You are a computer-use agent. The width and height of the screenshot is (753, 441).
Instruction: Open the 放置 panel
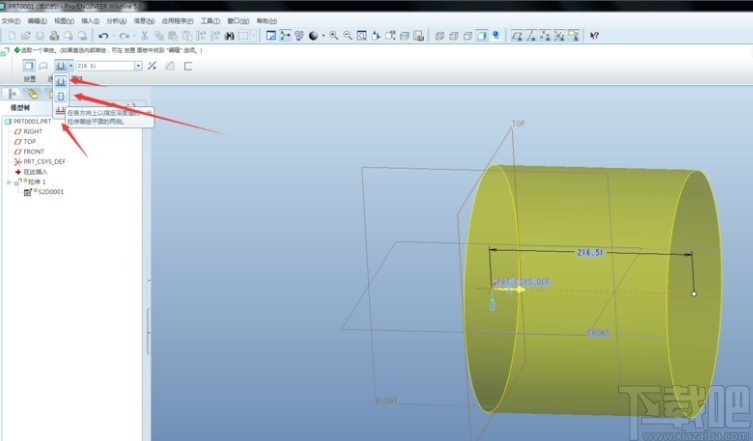coord(30,79)
